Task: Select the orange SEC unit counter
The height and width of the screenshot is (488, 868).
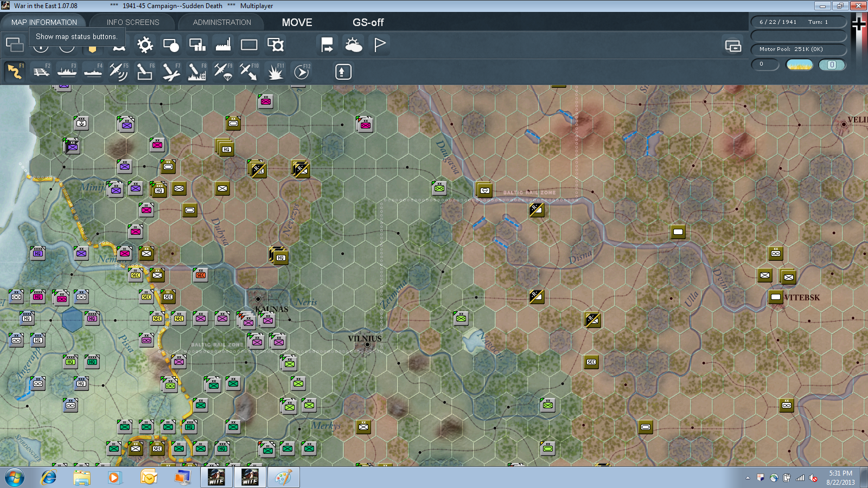Action: [201, 275]
